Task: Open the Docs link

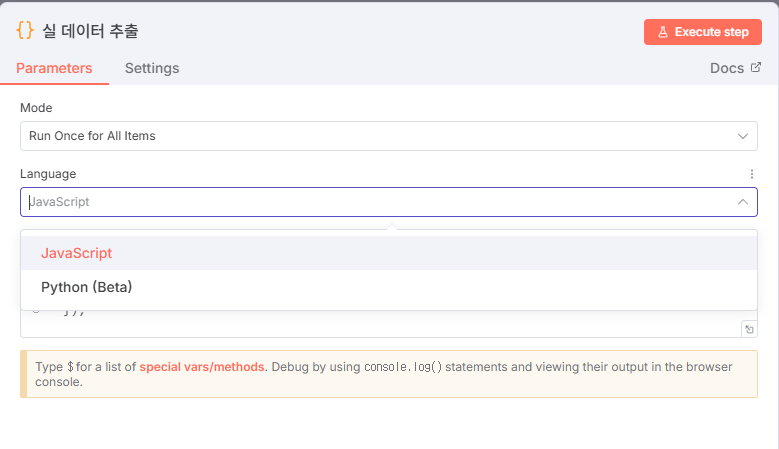Action: click(727, 68)
